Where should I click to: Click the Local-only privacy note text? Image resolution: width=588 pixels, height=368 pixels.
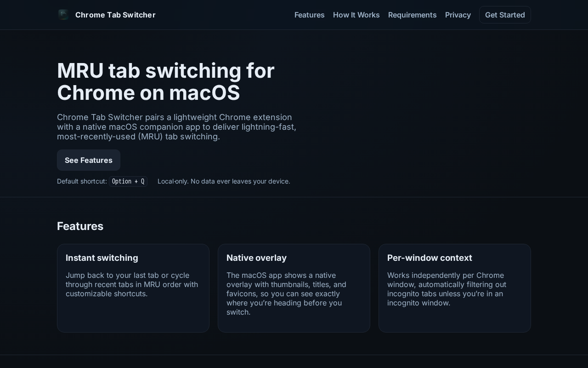[224, 181]
